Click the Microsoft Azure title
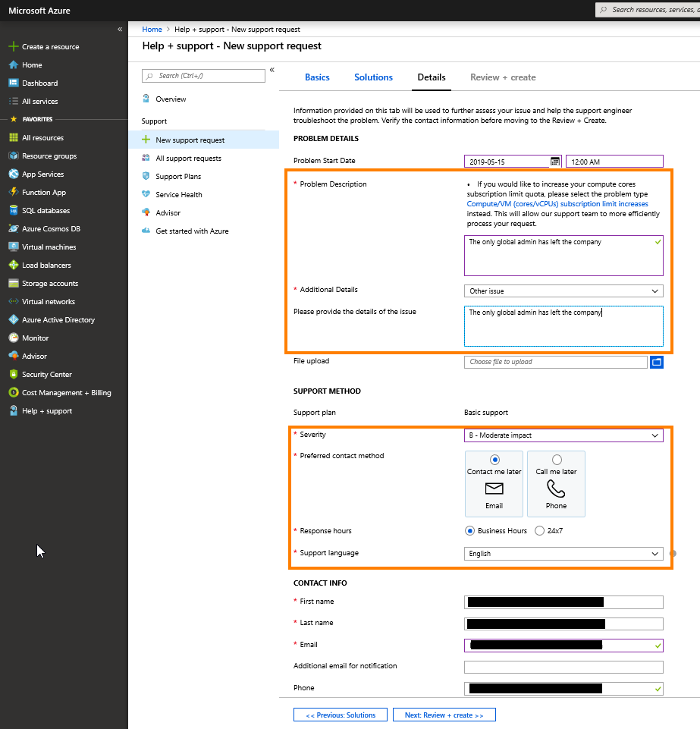 point(39,10)
